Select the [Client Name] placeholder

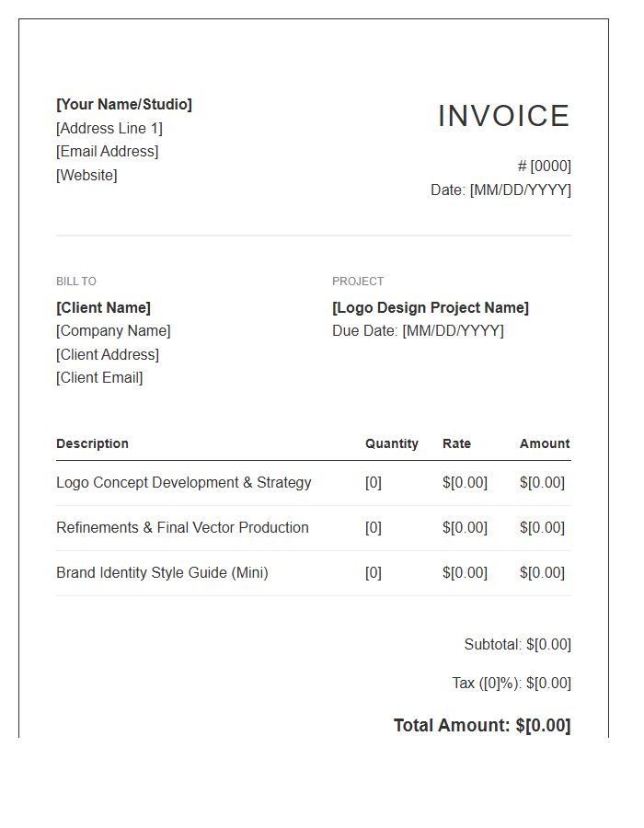coord(103,308)
